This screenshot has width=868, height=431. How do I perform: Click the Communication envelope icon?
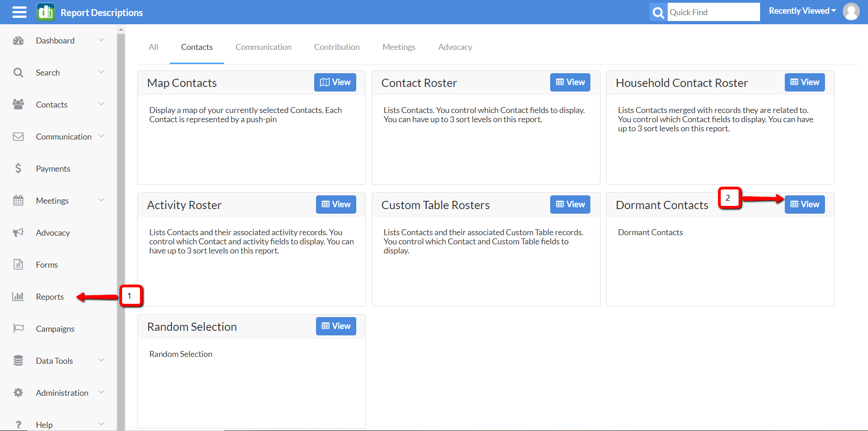(x=18, y=137)
